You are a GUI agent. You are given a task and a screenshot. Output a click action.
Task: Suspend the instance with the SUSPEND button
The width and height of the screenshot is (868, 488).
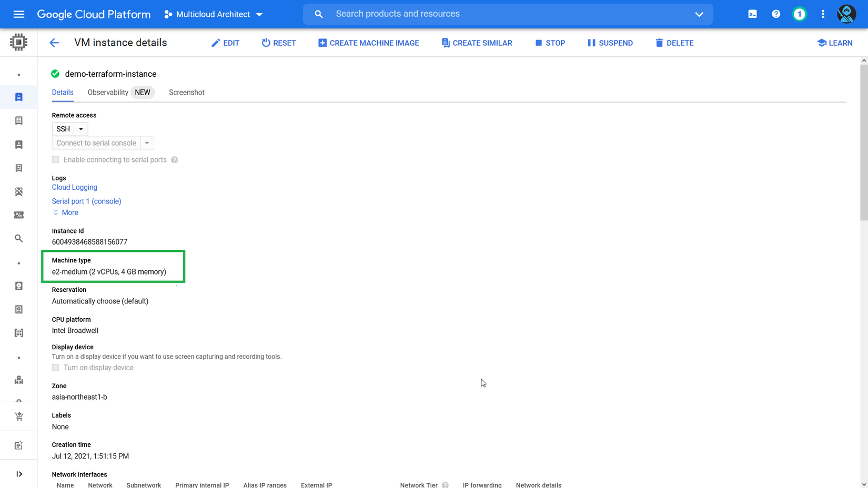(610, 43)
